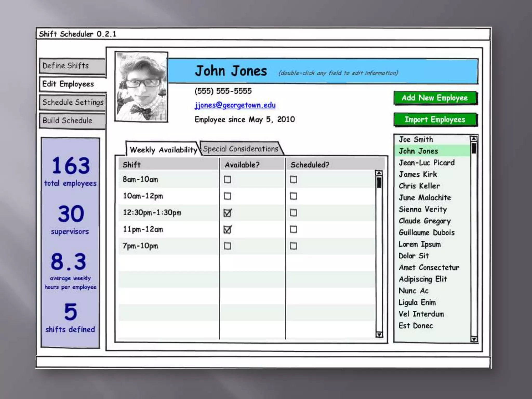Check Scheduled for the 10am-12pm shift
This screenshot has height=399, width=532.
tap(293, 196)
